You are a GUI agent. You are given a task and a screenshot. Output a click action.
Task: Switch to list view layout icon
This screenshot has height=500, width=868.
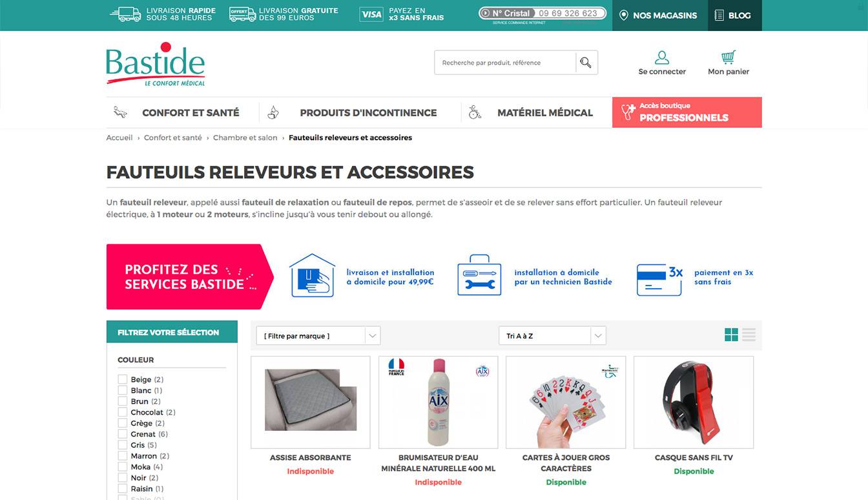click(x=749, y=335)
